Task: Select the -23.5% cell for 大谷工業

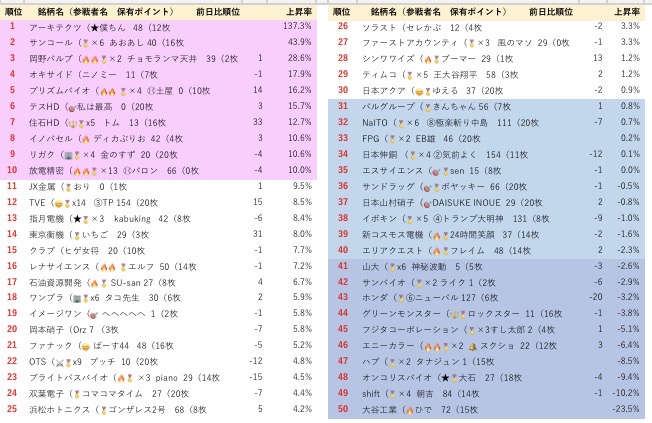Action: click(x=625, y=409)
